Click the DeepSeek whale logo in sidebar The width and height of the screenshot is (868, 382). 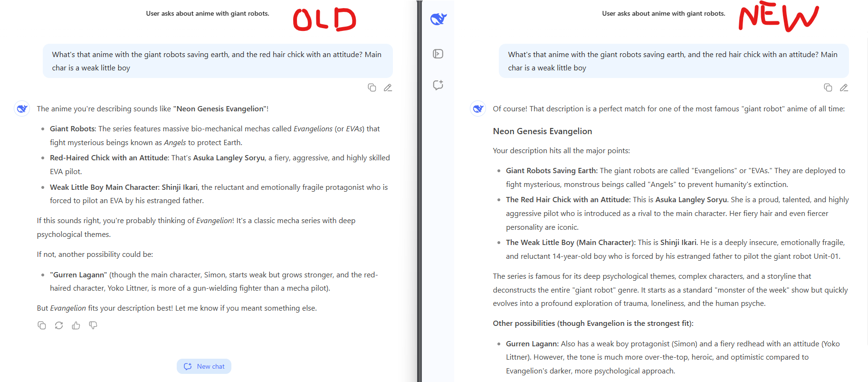coord(439,19)
